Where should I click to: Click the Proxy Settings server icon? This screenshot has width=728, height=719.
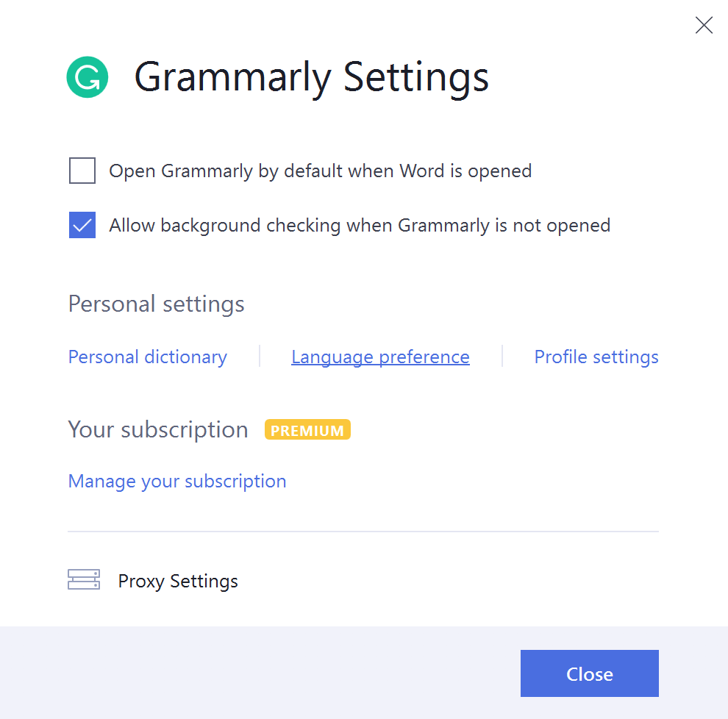pos(84,580)
